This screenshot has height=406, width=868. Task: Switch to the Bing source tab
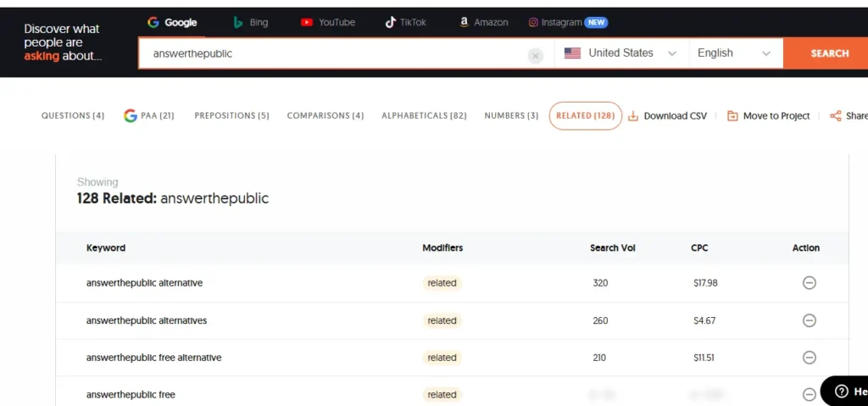(251, 23)
